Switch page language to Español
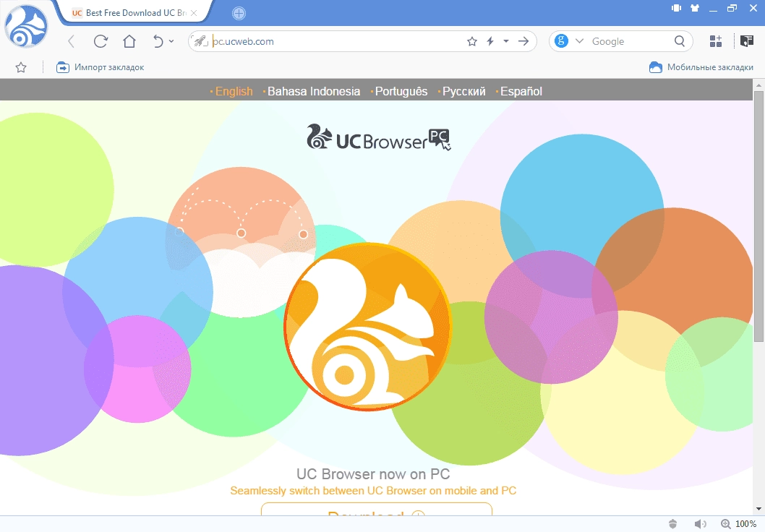Image resolution: width=765 pixels, height=532 pixels. click(521, 91)
